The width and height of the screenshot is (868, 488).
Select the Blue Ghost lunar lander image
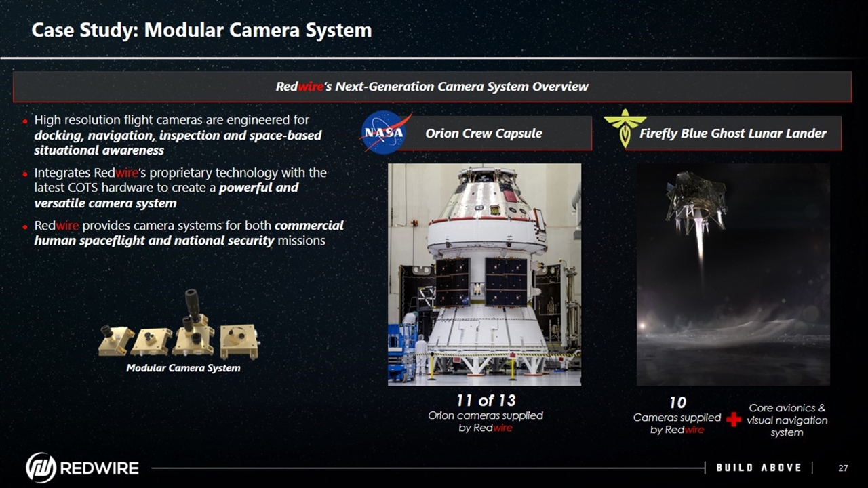(x=733, y=274)
